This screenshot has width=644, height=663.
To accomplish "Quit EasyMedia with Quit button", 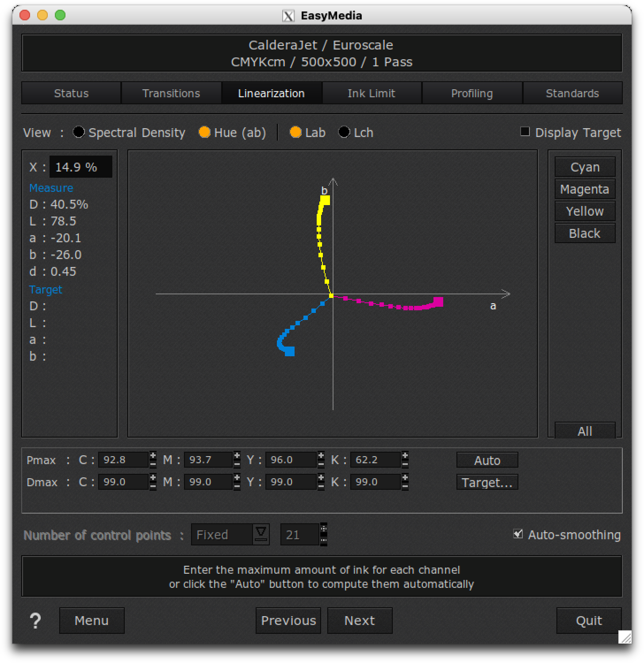I will (x=589, y=621).
